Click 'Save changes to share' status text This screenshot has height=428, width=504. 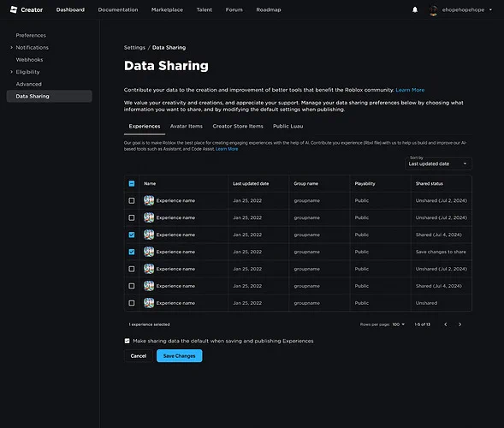coord(441,252)
